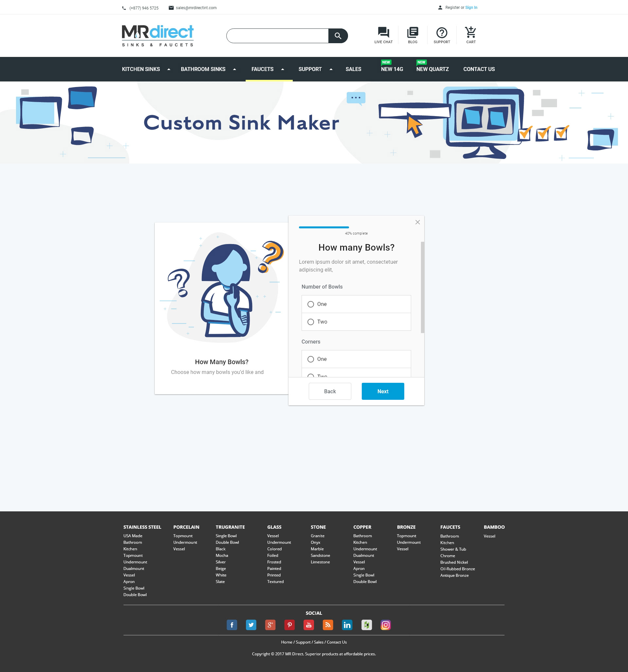Open New 14G nav item

pyautogui.click(x=392, y=69)
